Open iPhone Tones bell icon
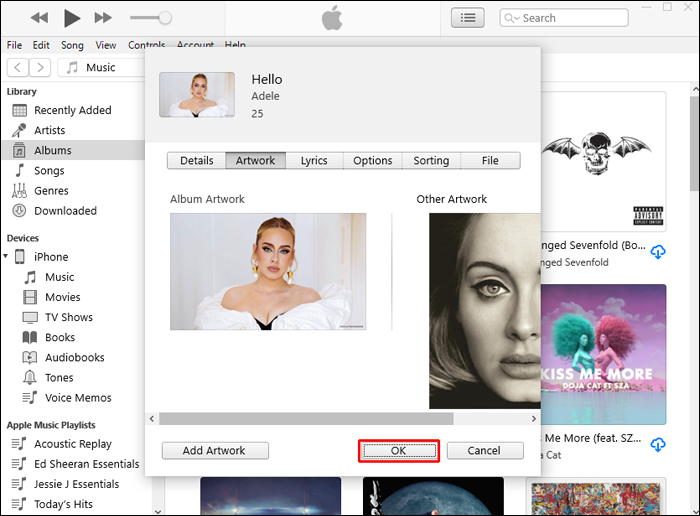Image resolution: width=700 pixels, height=516 pixels. pyautogui.click(x=30, y=378)
